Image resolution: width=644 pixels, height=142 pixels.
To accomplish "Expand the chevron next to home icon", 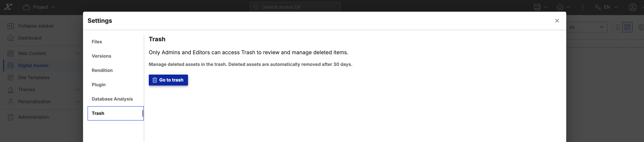I will [568, 7].
